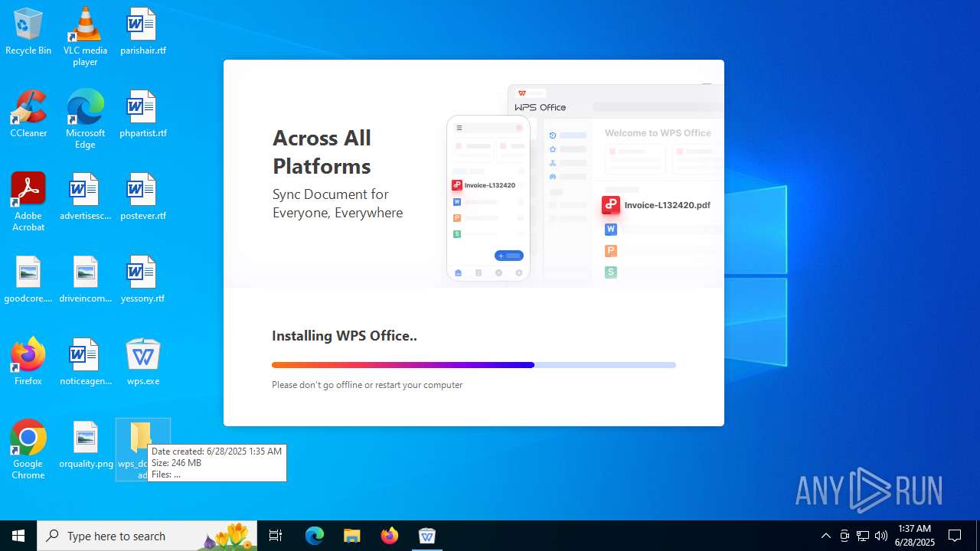Screen dimensions: 980x551
Task: Click the Show desktop strip on taskbar
Action: pyautogui.click(x=978, y=536)
